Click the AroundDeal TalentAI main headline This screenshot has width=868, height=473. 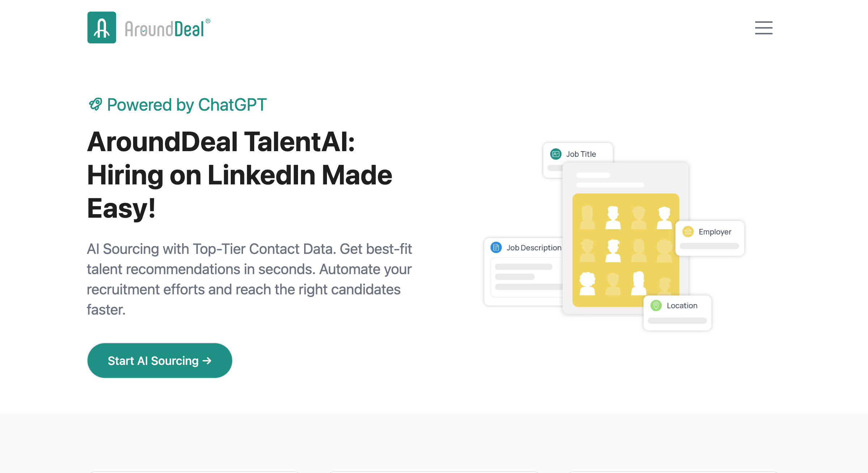click(x=239, y=175)
